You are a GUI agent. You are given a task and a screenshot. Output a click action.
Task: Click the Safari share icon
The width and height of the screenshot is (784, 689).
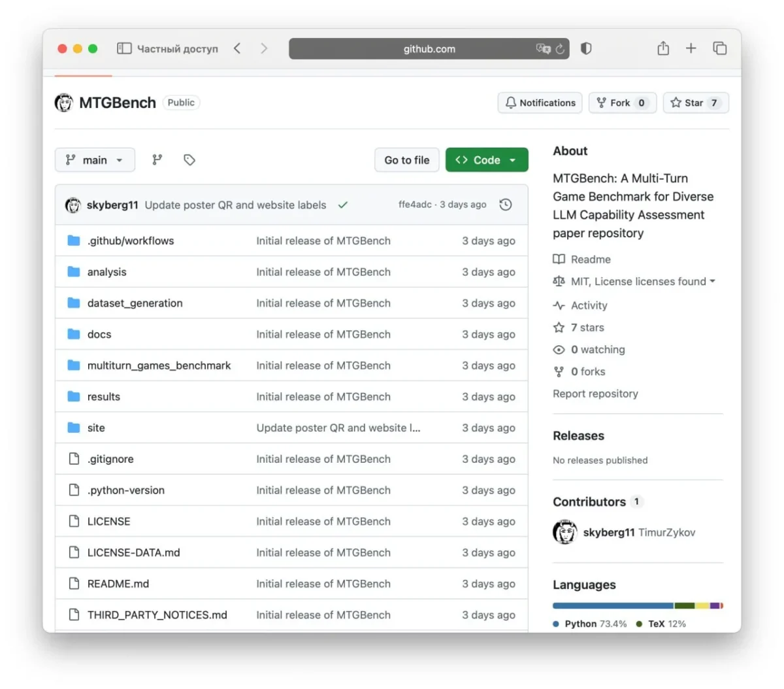click(663, 48)
